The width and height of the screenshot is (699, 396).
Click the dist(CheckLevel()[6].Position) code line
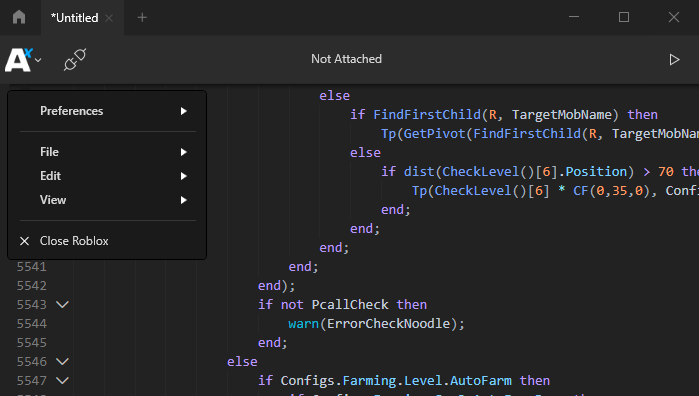point(540,172)
